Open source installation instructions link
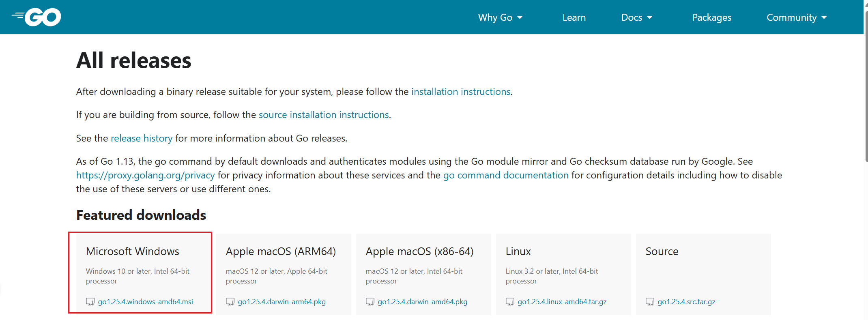 pyautogui.click(x=324, y=115)
